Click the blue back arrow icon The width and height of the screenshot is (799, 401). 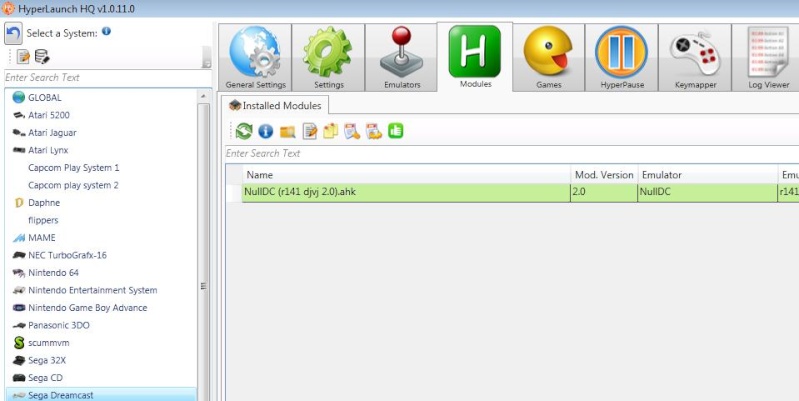tap(13, 34)
